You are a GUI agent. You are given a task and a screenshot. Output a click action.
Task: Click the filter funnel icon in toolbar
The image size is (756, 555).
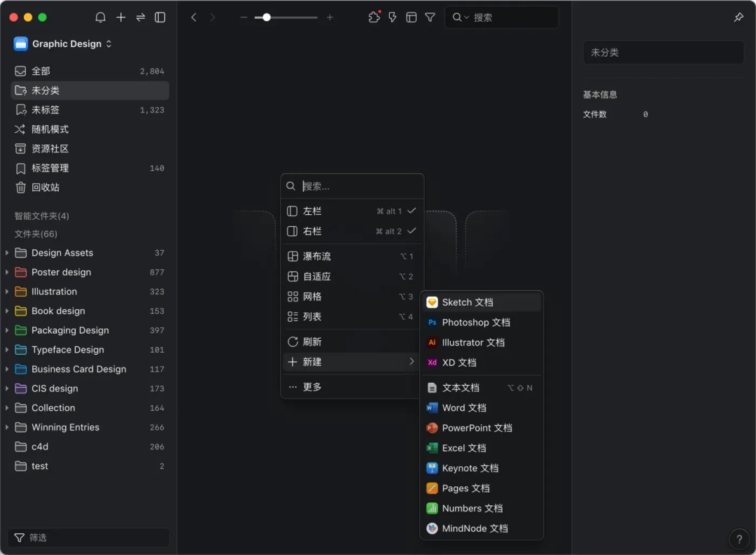click(x=430, y=17)
